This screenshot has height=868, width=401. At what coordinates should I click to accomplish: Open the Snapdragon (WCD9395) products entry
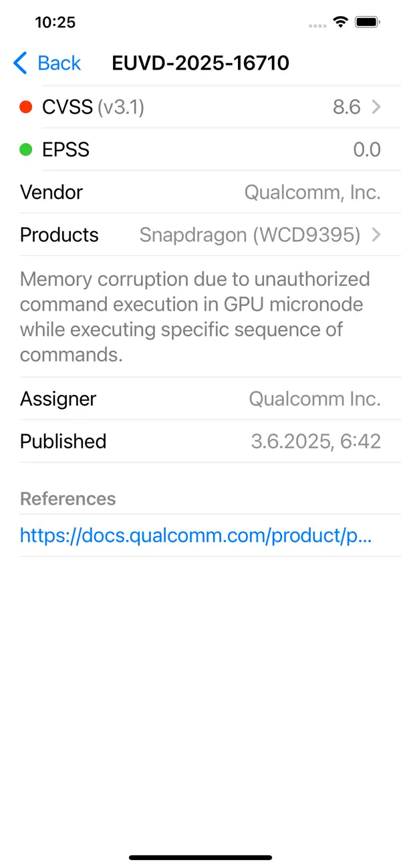[x=250, y=235]
